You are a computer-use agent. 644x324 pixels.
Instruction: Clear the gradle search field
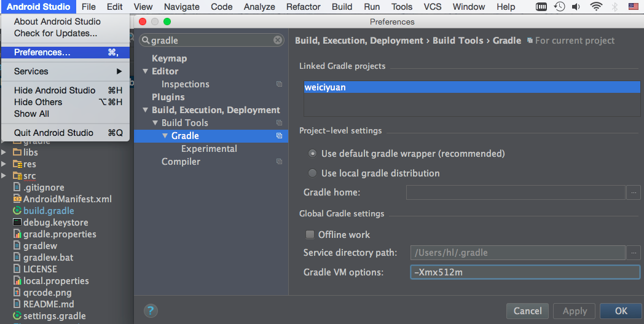coord(278,40)
